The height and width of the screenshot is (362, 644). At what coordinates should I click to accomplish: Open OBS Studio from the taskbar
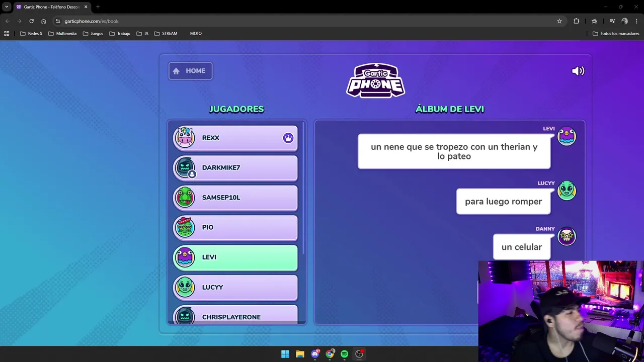359,354
